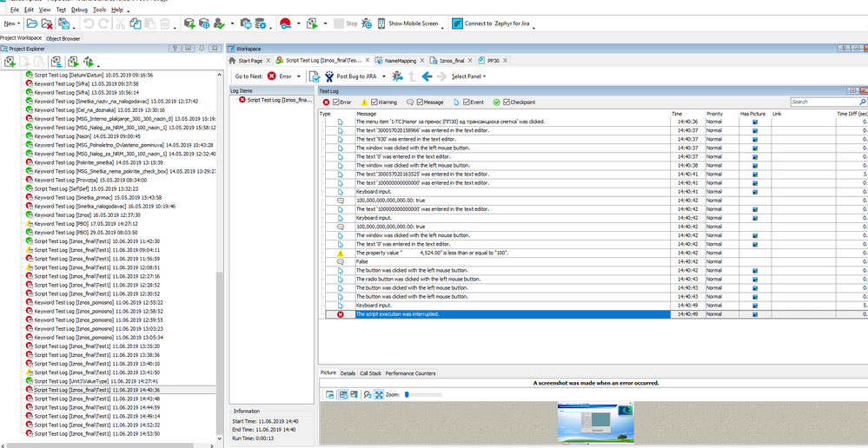868x448 pixels.
Task: Click the red Record test icon
Action: click(x=285, y=23)
